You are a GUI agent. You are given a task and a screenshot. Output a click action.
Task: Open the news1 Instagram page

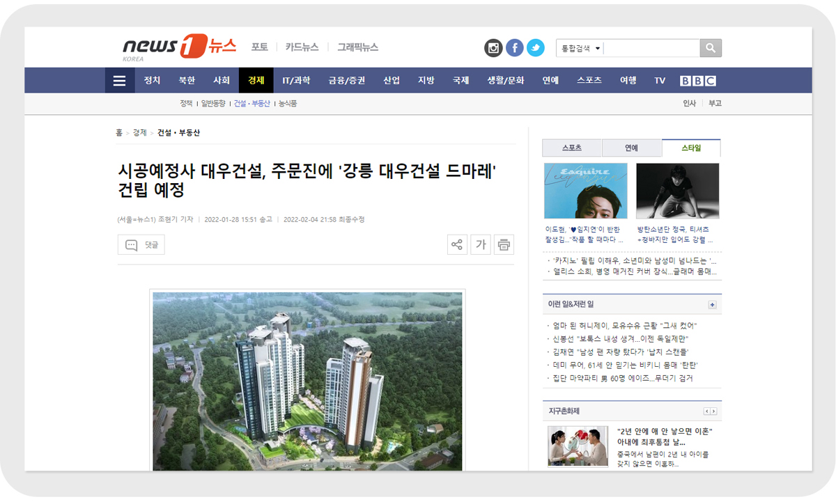pos(493,48)
